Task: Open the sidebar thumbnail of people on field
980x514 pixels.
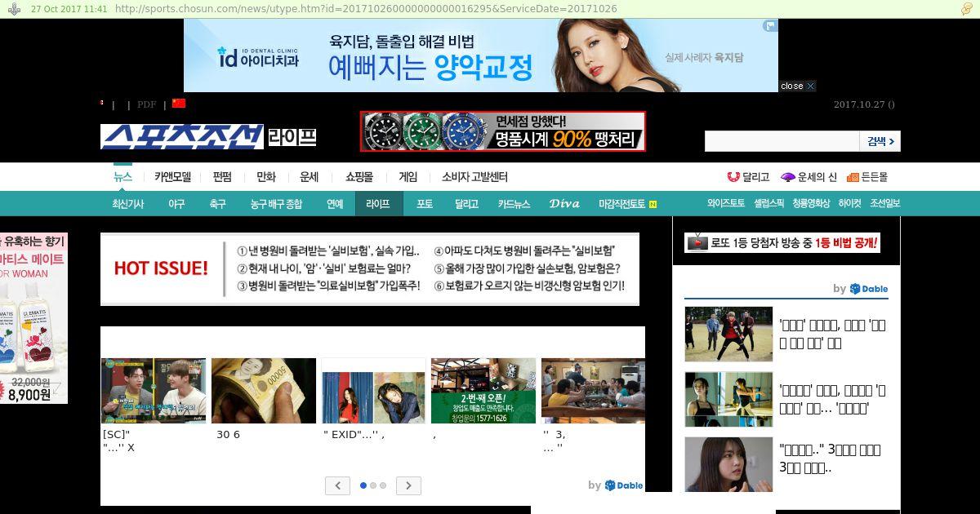Action: coord(728,334)
